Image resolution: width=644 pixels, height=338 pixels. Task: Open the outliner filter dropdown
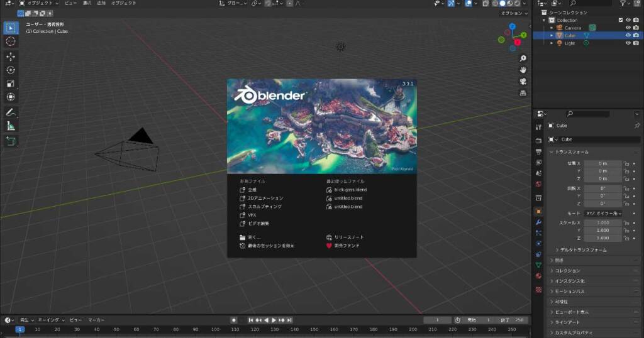[625, 3]
